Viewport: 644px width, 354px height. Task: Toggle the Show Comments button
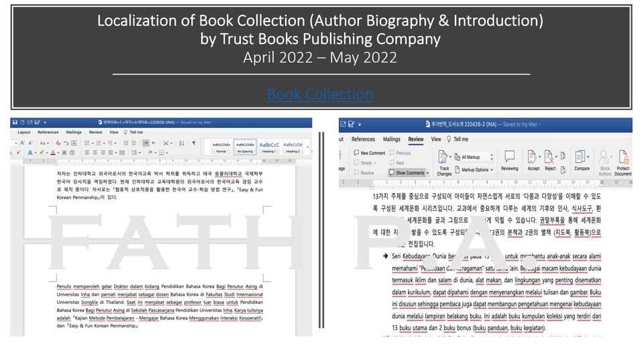tap(407, 173)
